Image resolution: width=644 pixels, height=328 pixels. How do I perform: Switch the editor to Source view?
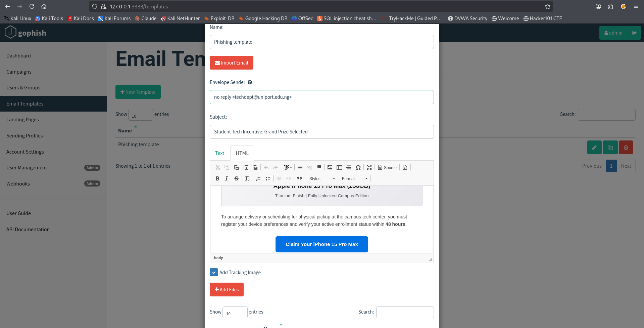[x=387, y=167]
